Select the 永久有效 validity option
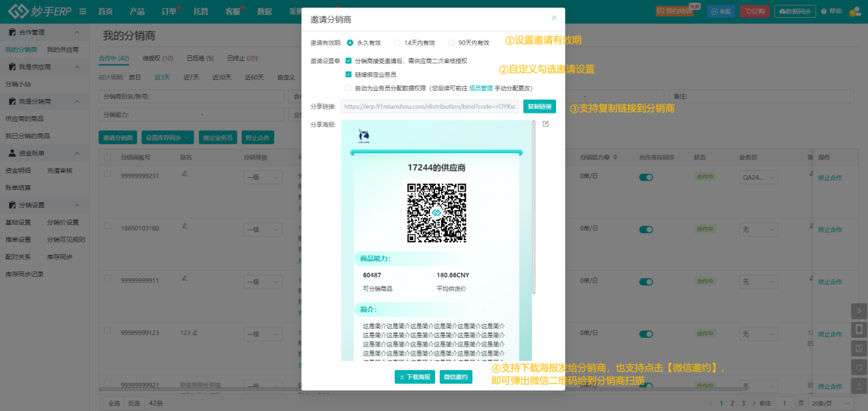Viewport: 868px width, 411px height. [364, 42]
